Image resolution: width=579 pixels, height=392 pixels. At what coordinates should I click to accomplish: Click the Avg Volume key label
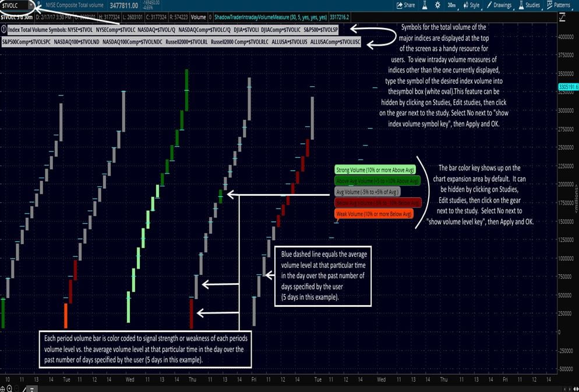point(368,192)
